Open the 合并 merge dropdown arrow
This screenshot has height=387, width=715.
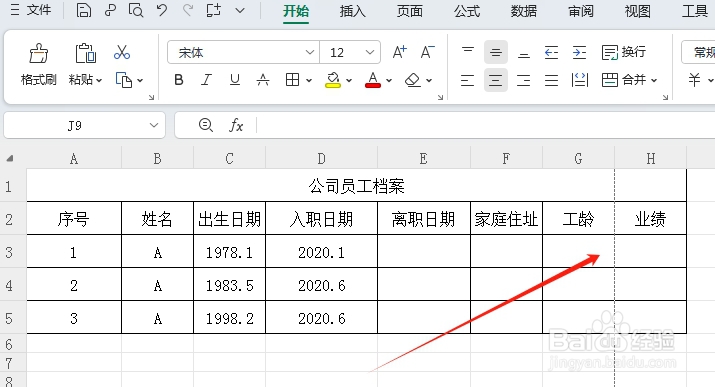coord(654,81)
